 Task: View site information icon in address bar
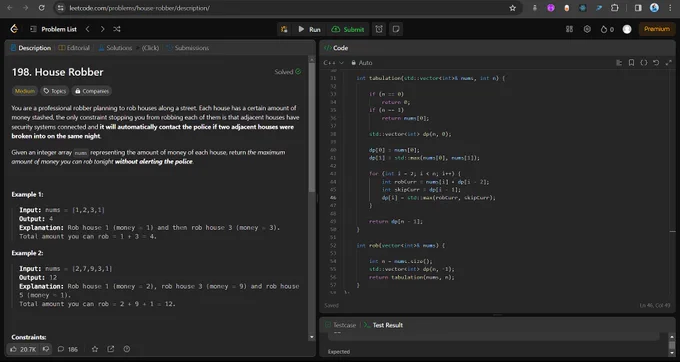(61, 8)
